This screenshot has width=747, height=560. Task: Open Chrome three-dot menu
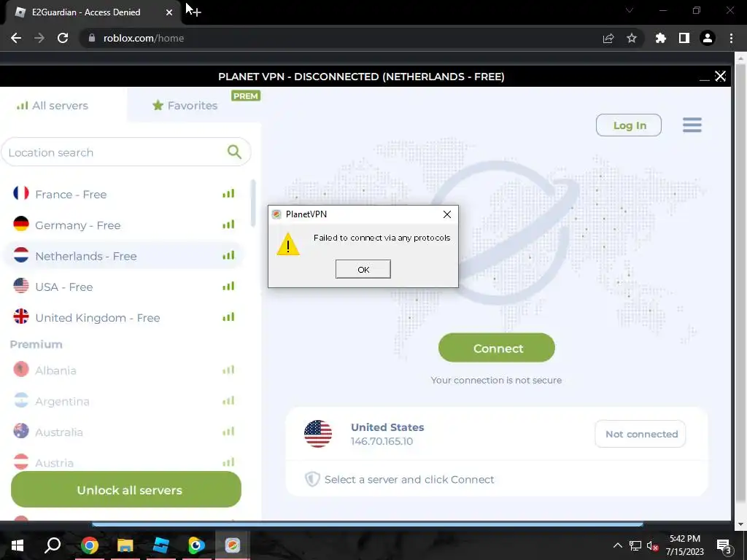[731, 38]
